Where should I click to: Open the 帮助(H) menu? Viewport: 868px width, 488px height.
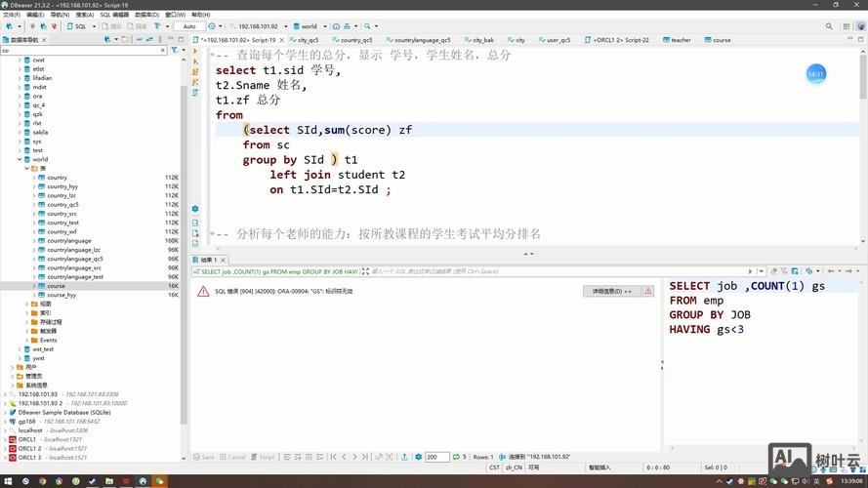[200, 15]
